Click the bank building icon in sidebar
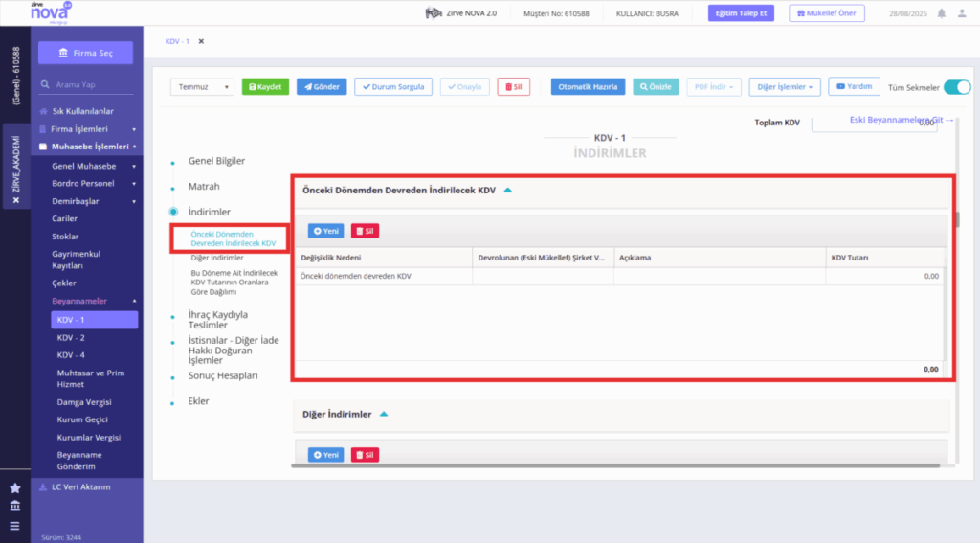Viewport: 980px width, 543px height. pos(15,506)
